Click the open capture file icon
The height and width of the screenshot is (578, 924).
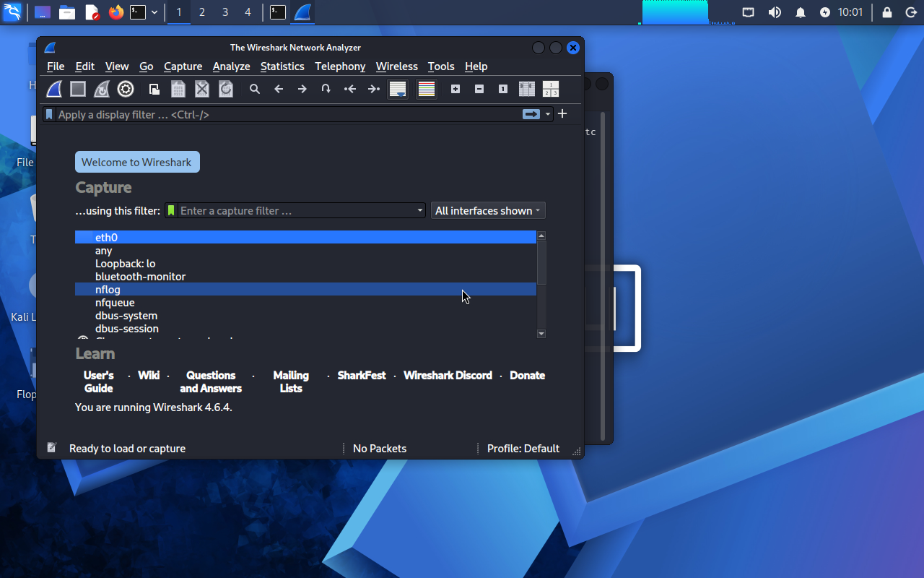point(154,89)
